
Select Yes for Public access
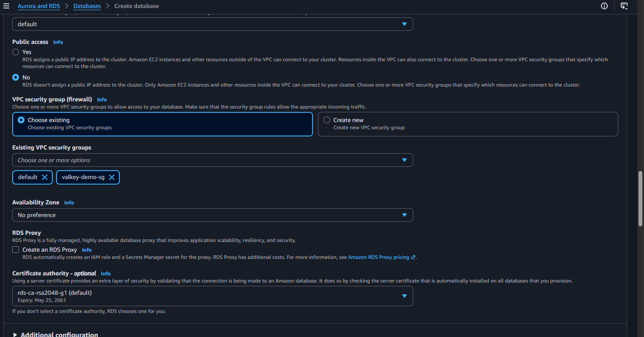pos(16,52)
